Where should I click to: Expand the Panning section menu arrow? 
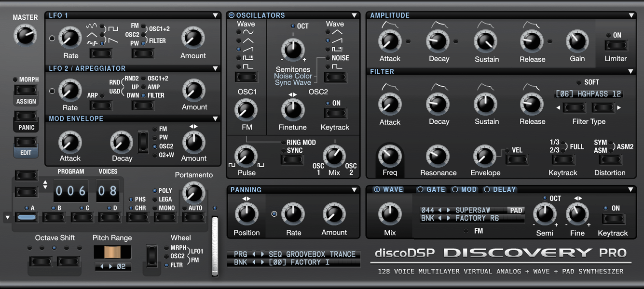[355, 190]
